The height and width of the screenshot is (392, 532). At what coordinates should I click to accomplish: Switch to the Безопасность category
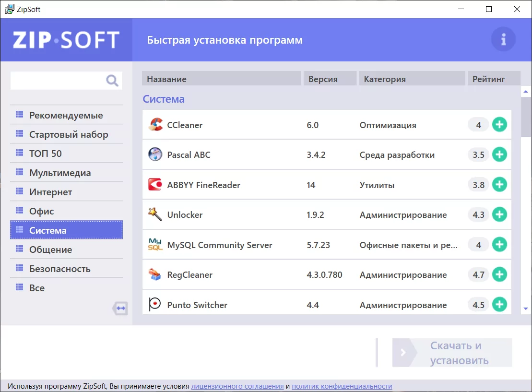(67, 269)
